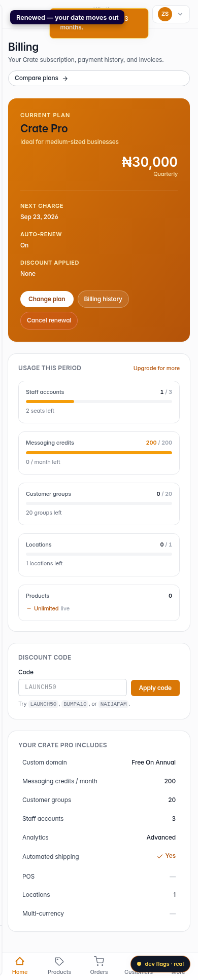The image size is (198, 980).
Task: Follow the Upgrade for more link
Action: tap(156, 368)
